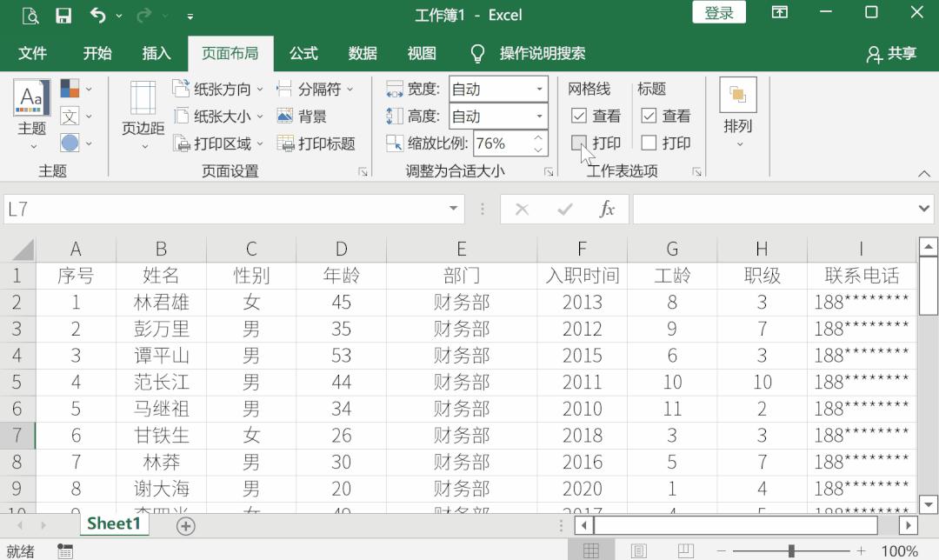Switch to the 视图 tab
939x560 pixels.
[422, 53]
